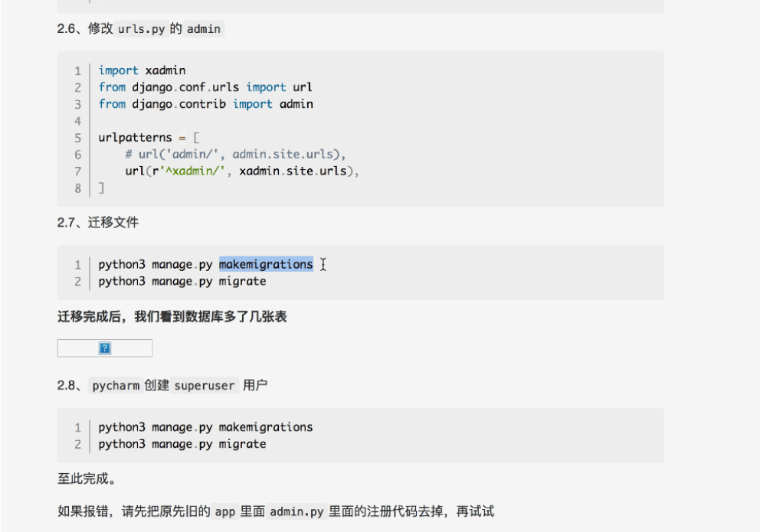Click the 至此完成 text

[x=87, y=478]
